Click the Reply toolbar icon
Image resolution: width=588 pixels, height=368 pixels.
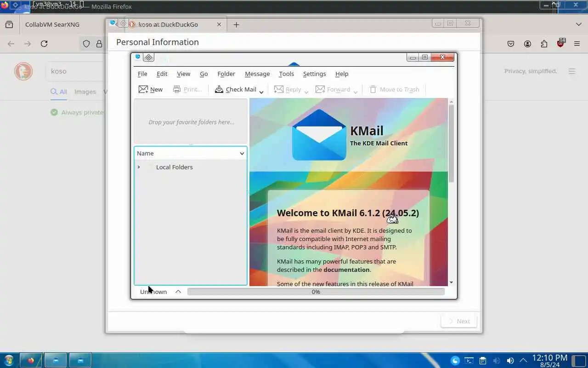tap(278, 89)
